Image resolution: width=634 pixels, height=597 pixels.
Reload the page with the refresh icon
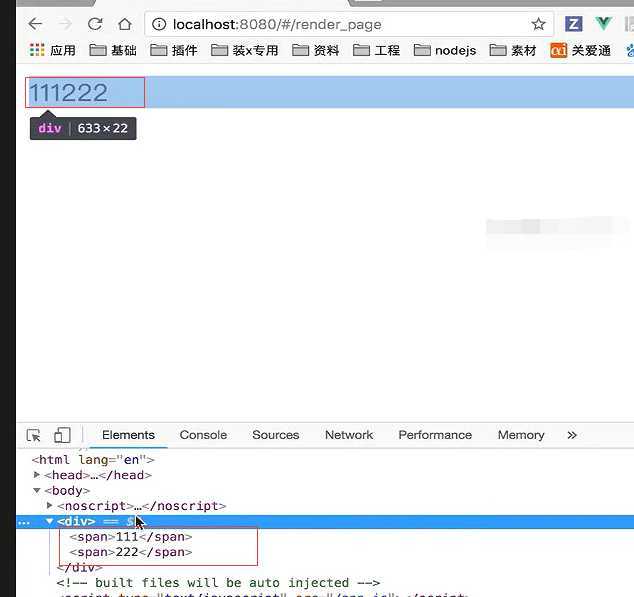[95, 24]
